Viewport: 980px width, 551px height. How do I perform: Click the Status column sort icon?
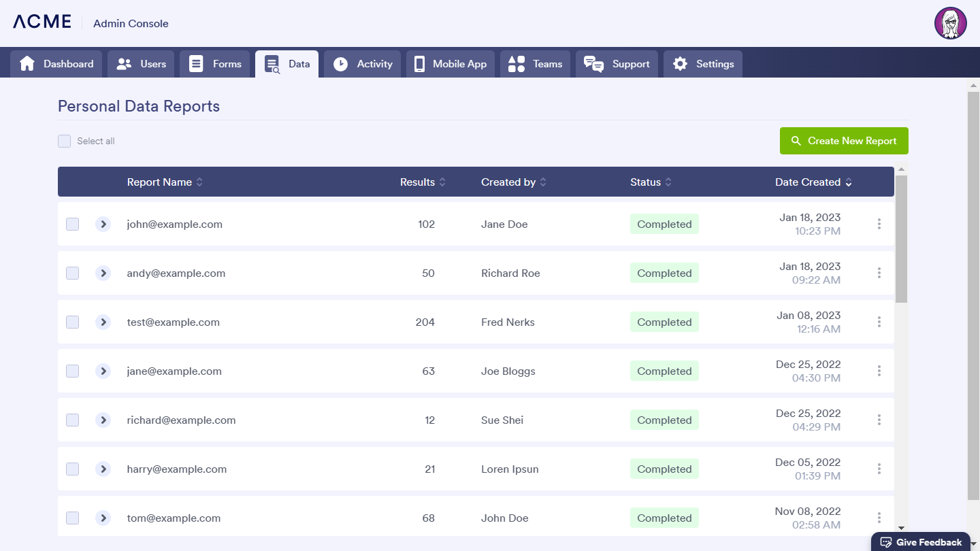(x=668, y=182)
